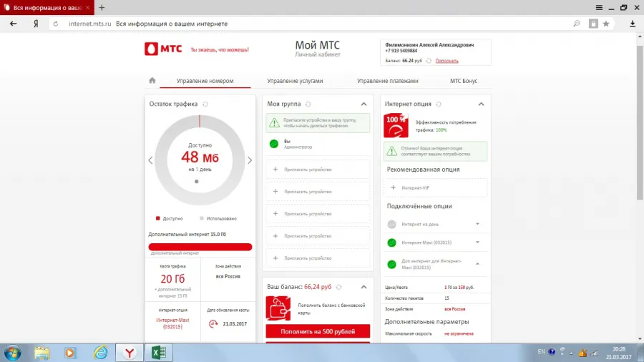Open file explorer from the taskbar
This screenshot has height=362, width=644.
tap(42, 353)
